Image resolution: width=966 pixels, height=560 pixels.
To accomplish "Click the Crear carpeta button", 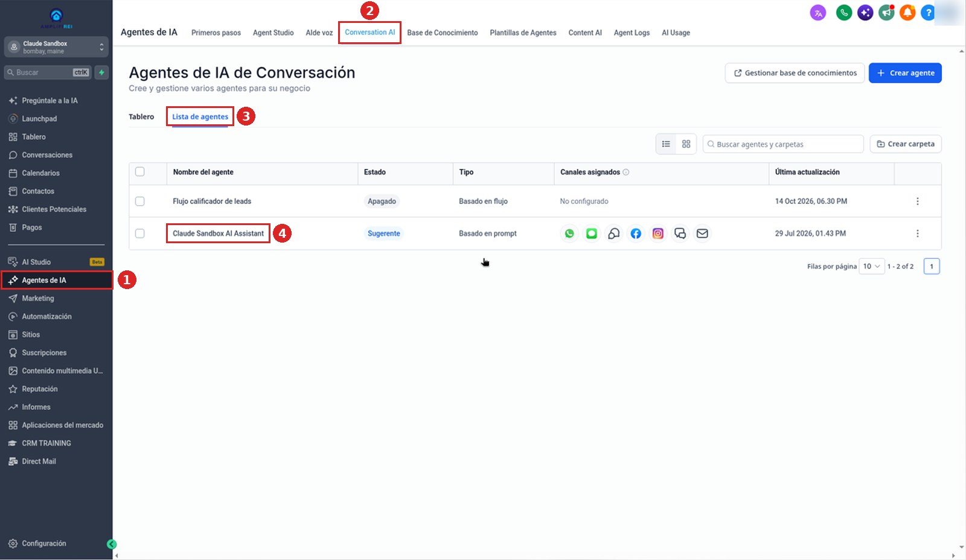I will pos(905,144).
